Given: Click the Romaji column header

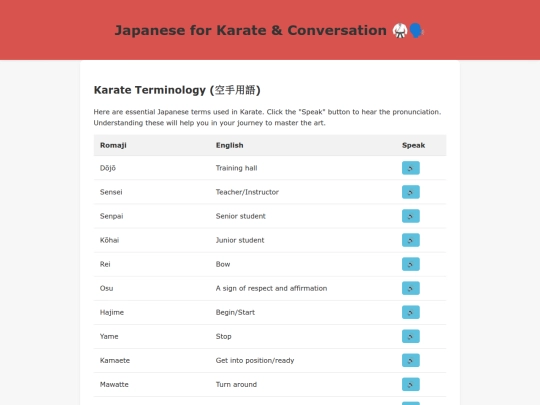Looking at the screenshot, I should pos(113,145).
